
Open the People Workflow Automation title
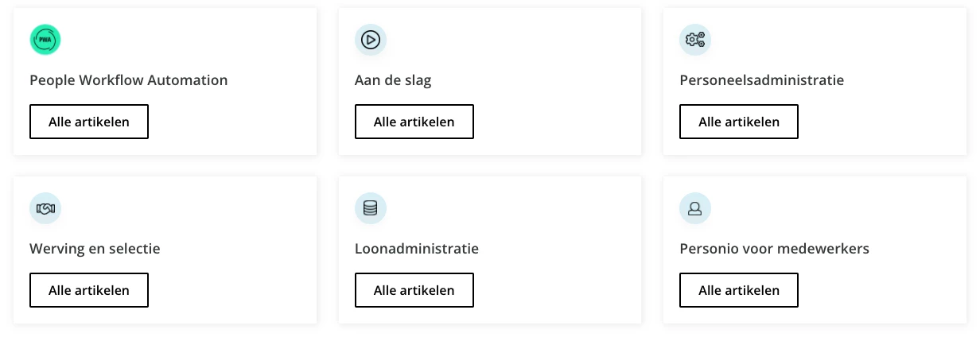tap(129, 80)
